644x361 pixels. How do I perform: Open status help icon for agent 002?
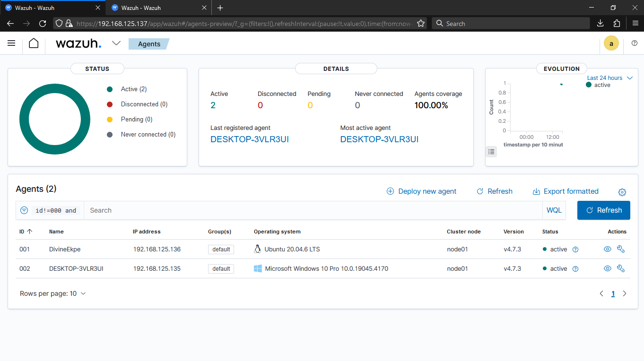coord(575,269)
